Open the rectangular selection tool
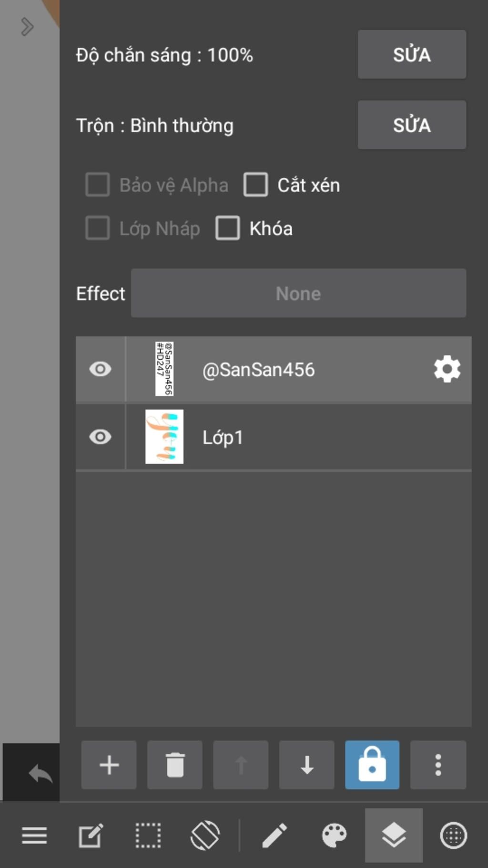This screenshot has width=488, height=868. pyautogui.click(x=148, y=836)
